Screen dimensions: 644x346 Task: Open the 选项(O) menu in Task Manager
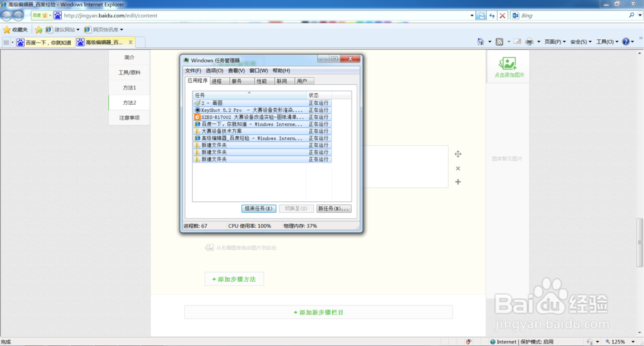point(214,71)
